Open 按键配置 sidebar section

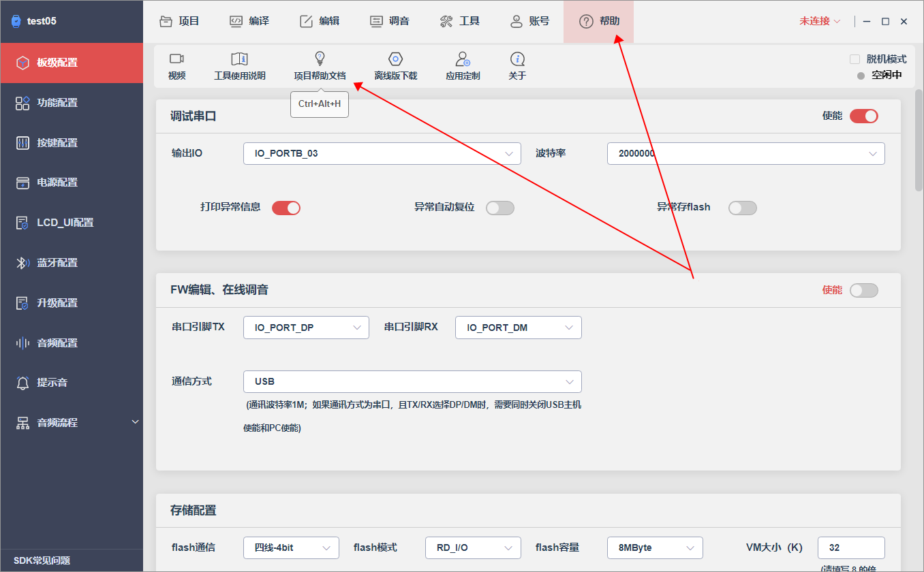pyautogui.click(x=72, y=143)
